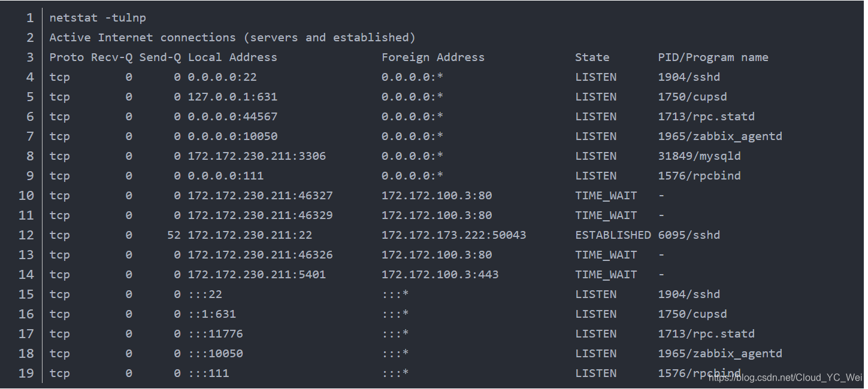The width and height of the screenshot is (868, 389).
Task: Click line number 12 in the gutter
Action: (26, 235)
